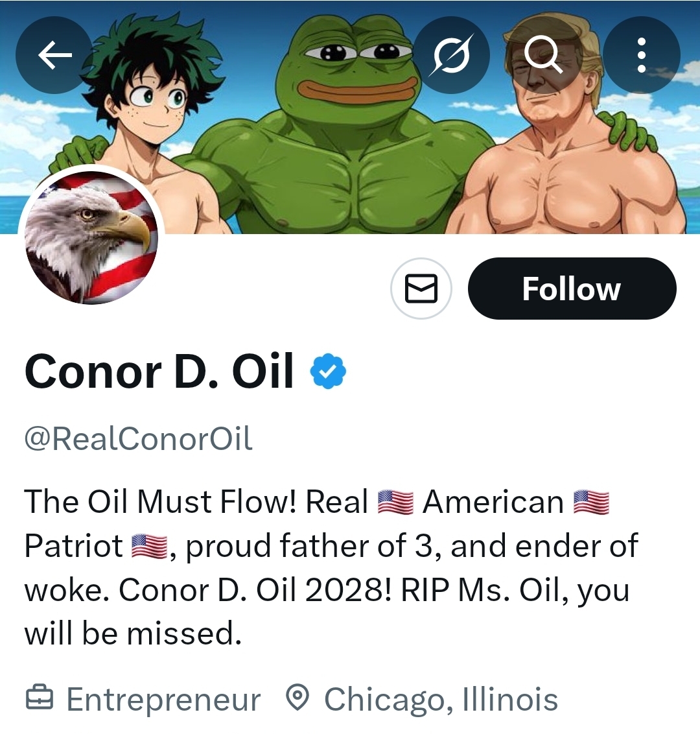Viewport: 700px width, 734px height.
Task: Tap the flag emoji after "Patriot"
Action: pos(150,546)
